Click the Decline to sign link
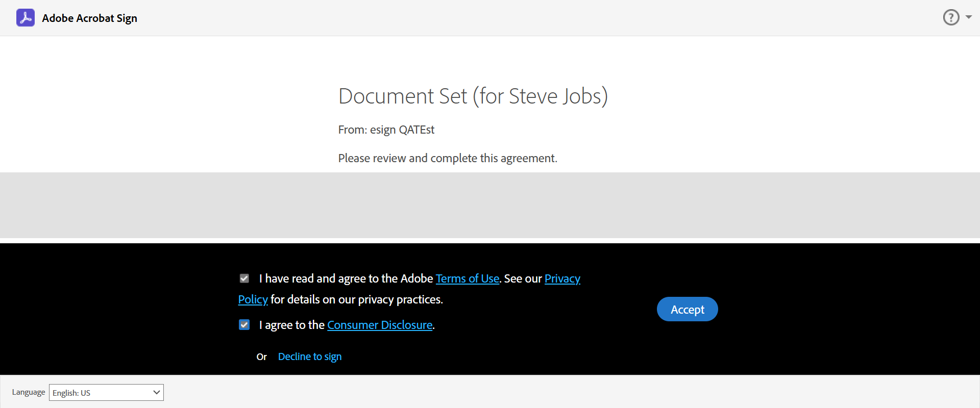This screenshot has height=408, width=980. [310, 356]
